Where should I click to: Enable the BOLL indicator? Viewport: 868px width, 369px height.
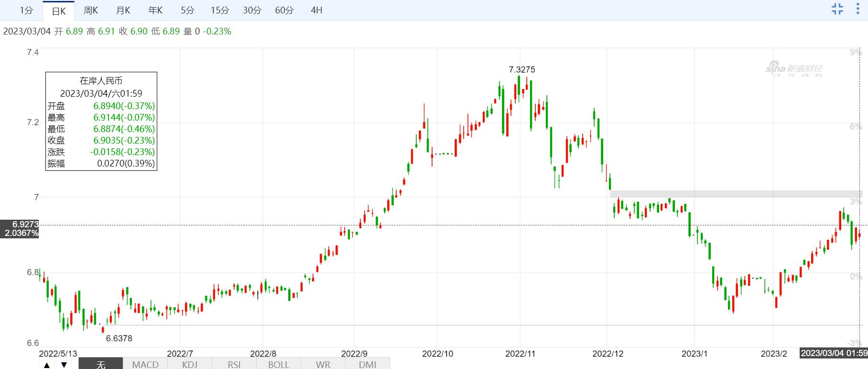pyautogui.click(x=279, y=364)
